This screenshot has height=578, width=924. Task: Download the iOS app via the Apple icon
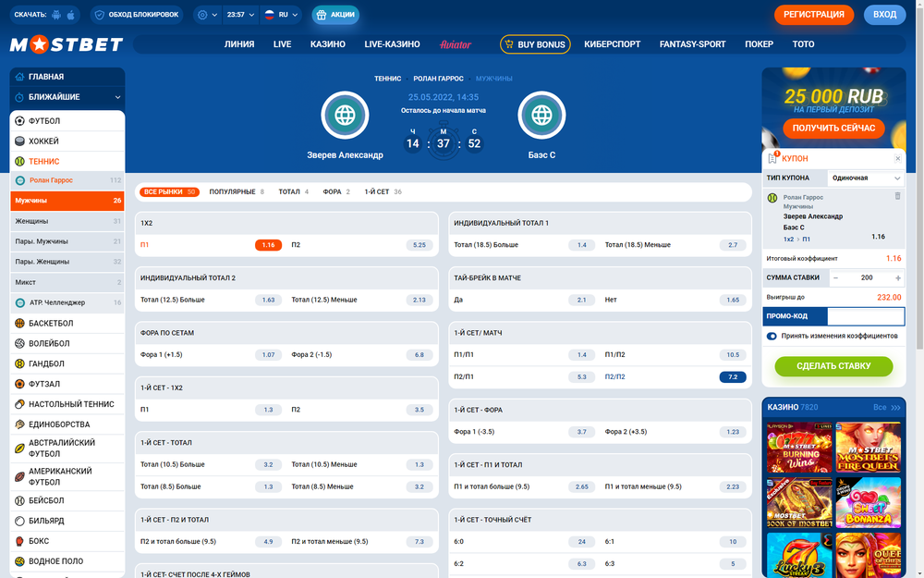coord(71,15)
